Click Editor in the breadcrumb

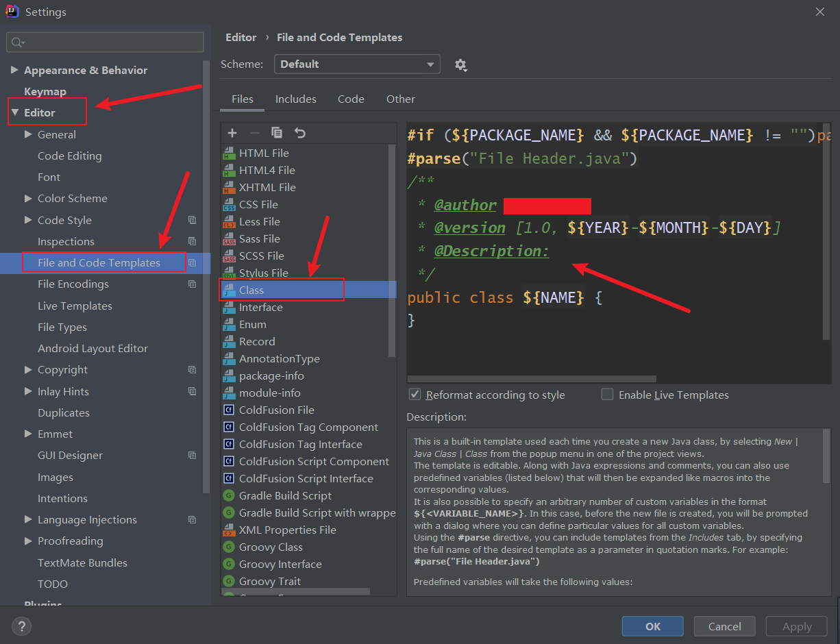click(x=240, y=38)
